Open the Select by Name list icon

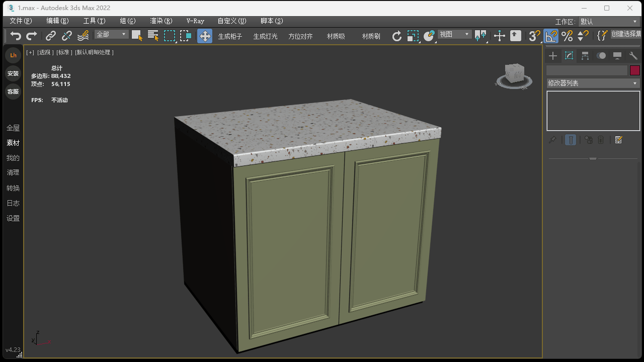[153, 36]
